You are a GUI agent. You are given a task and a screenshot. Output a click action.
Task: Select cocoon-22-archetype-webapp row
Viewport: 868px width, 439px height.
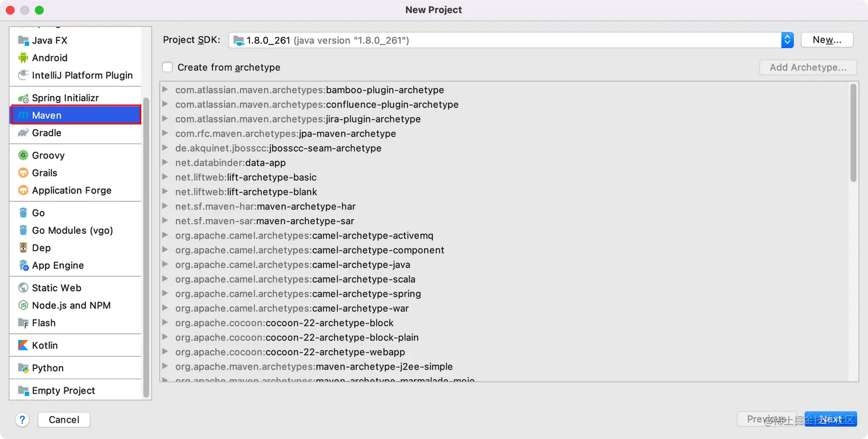point(505,352)
